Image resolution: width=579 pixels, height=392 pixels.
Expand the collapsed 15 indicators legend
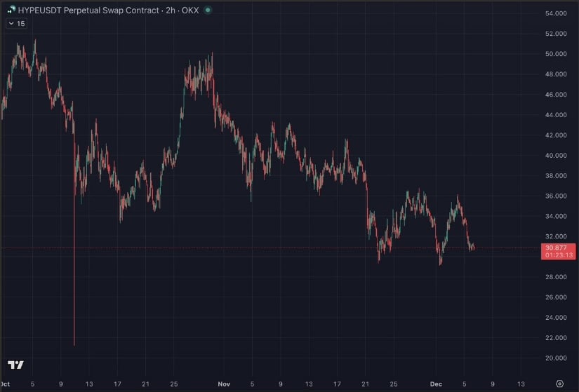pos(17,24)
